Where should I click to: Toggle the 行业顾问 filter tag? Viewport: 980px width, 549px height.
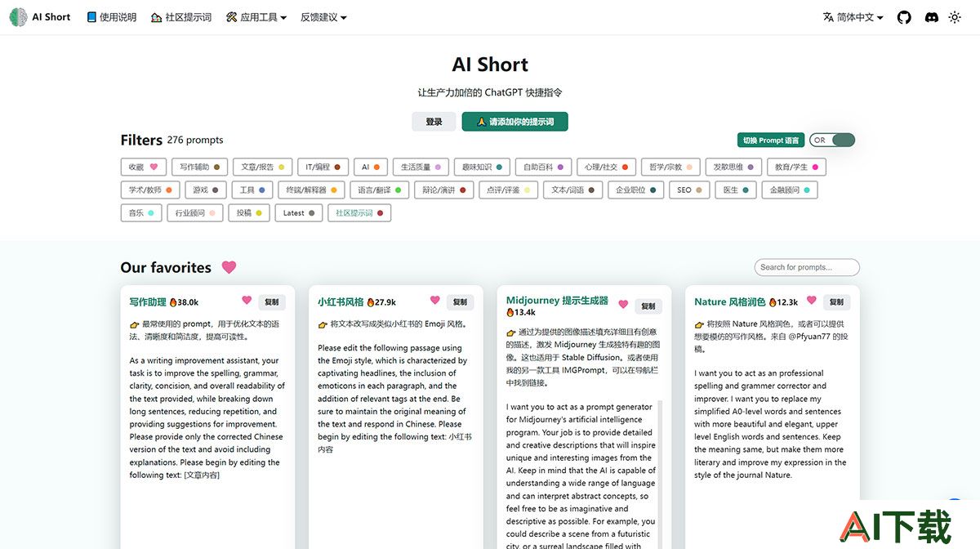click(x=195, y=212)
